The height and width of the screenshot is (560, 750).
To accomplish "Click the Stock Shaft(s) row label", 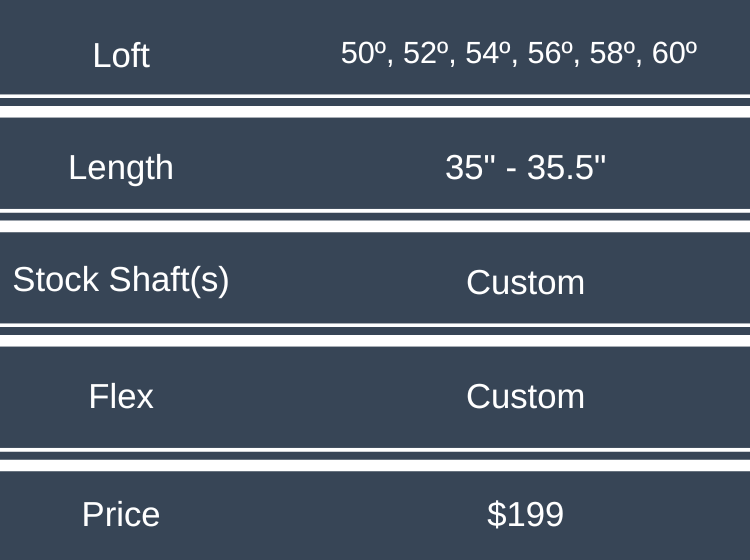I will [121, 280].
